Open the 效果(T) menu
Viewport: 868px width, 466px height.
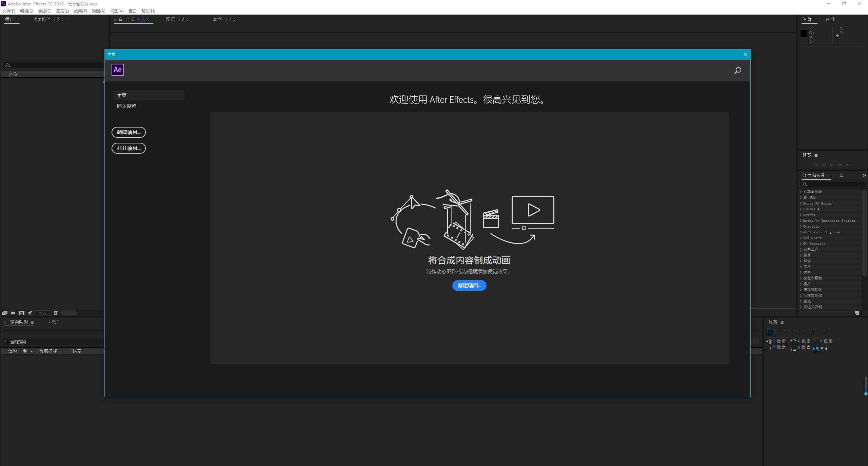(80, 11)
